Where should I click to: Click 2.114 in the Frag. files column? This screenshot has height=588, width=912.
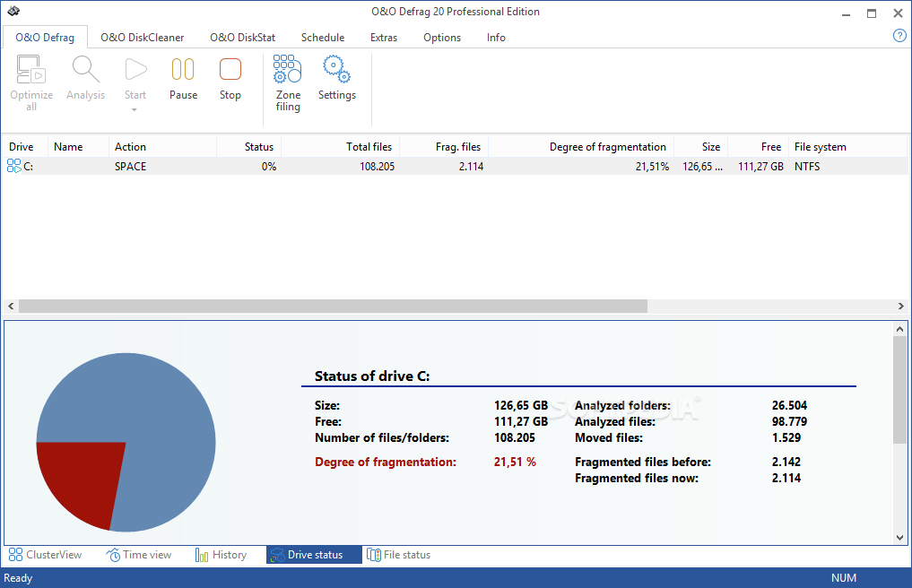pyautogui.click(x=471, y=167)
